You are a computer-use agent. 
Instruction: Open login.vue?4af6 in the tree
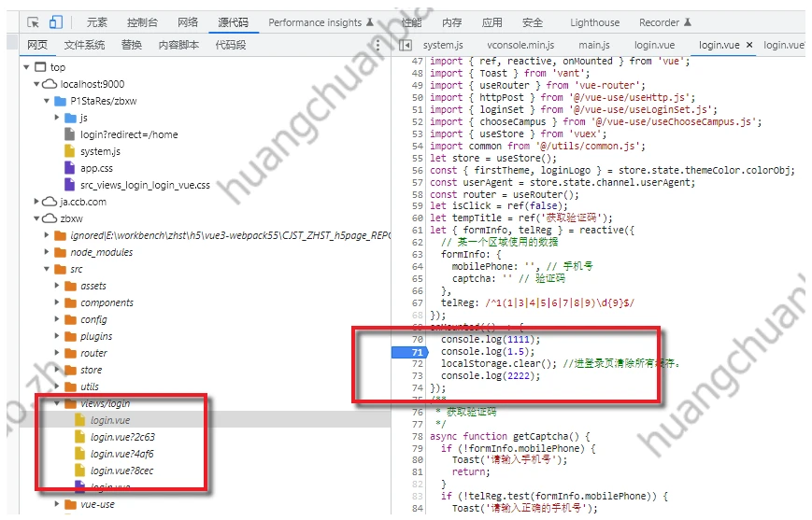122,454
